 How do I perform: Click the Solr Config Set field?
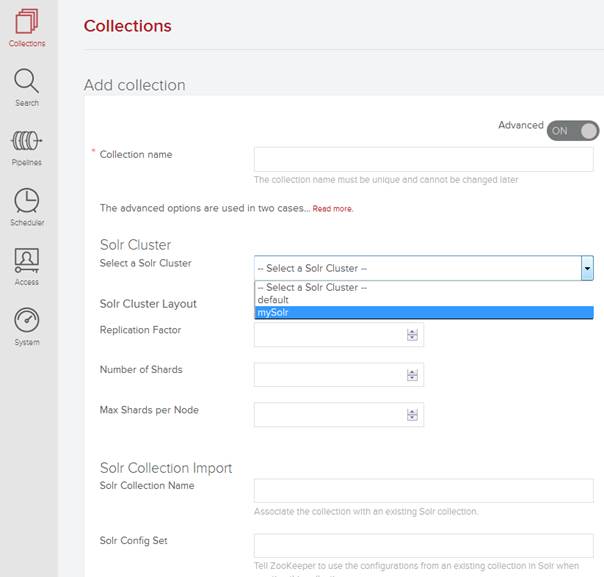pyautogui.click(x=423, y=545)
